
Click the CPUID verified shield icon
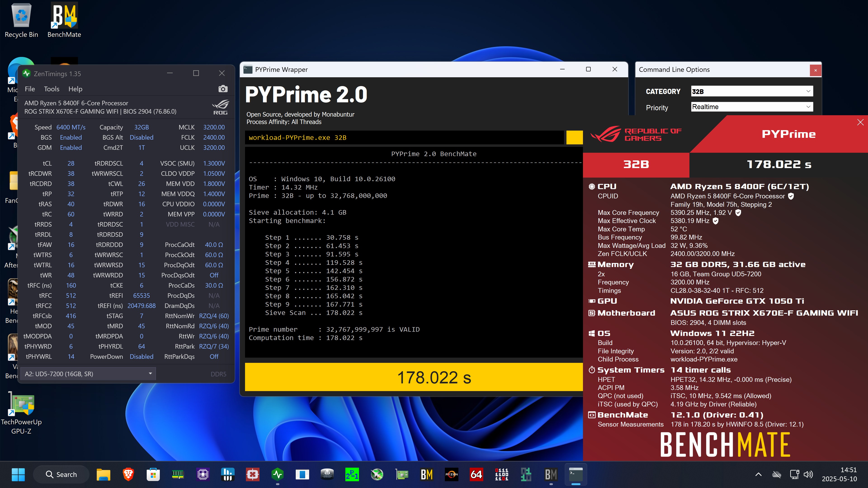[791, 196]
